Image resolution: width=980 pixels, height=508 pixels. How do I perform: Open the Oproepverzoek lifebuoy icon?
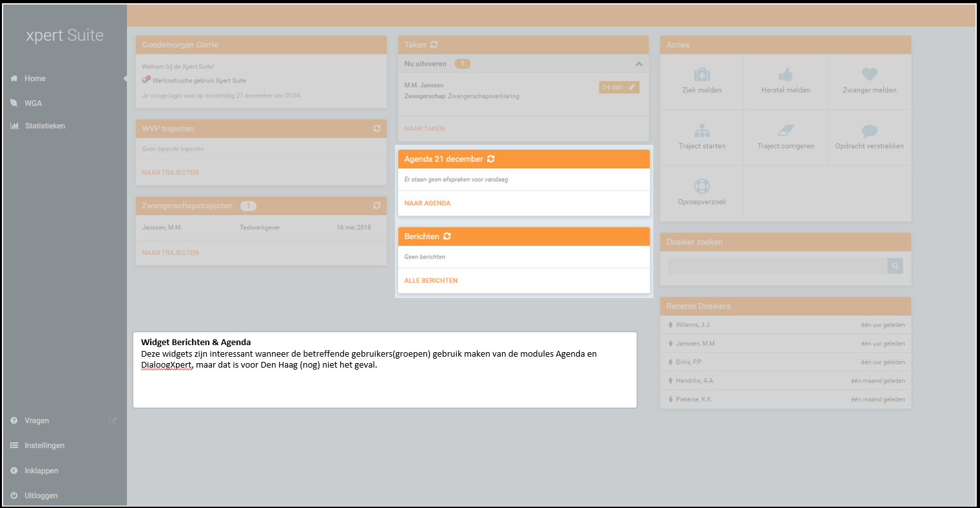pyautogui.click(x=702, y=187)
